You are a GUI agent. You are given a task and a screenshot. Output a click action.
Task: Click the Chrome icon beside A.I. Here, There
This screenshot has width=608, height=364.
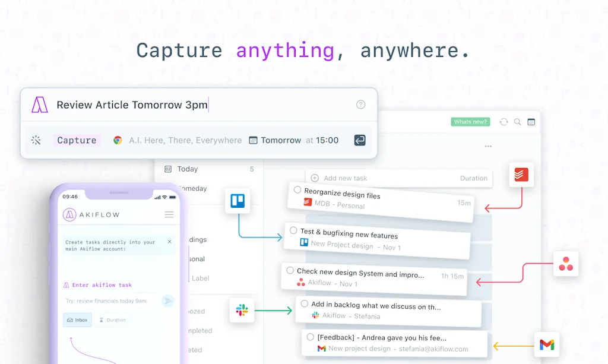(118, 140)
